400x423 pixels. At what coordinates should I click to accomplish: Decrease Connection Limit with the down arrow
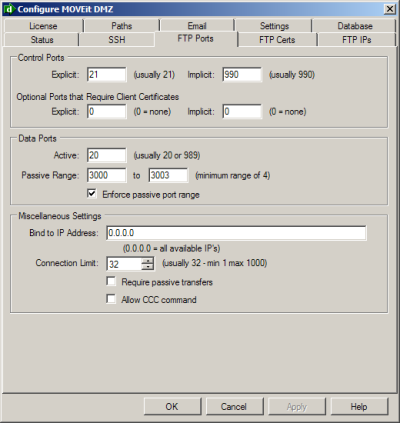[148, 267]
